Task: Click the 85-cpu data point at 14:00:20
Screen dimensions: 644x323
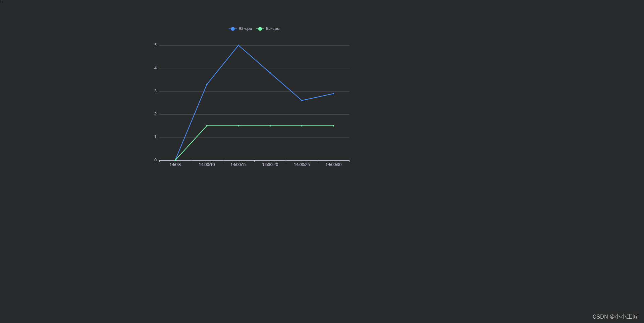Action: tap(270, 126)
